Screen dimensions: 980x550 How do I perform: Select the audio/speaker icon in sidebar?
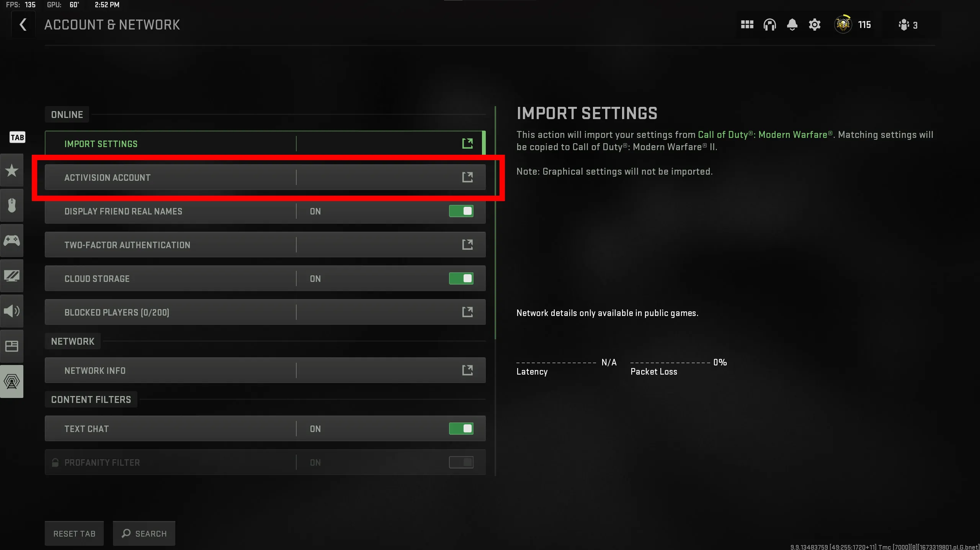(x=11, y=310)
